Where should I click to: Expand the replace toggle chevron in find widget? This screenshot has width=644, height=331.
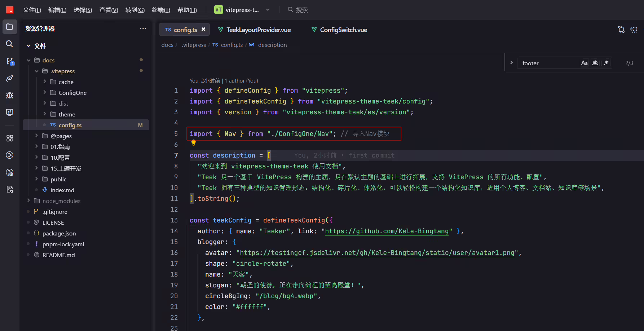click(511, 63)
